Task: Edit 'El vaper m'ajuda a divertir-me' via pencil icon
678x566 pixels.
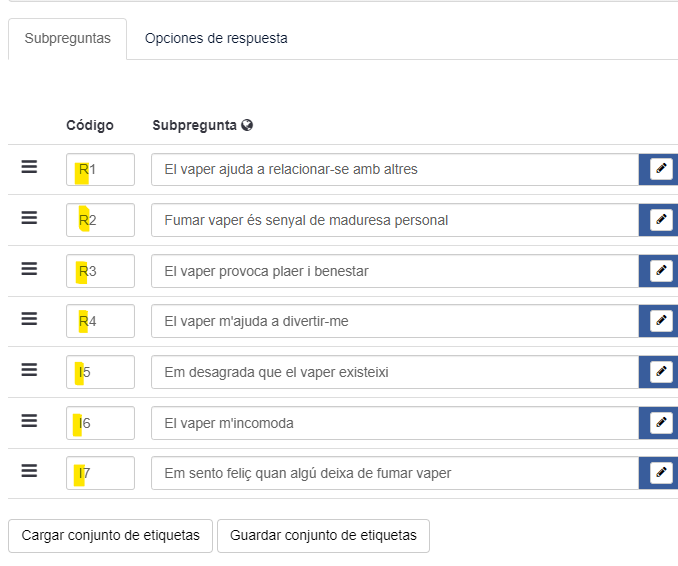Action: 660,321
